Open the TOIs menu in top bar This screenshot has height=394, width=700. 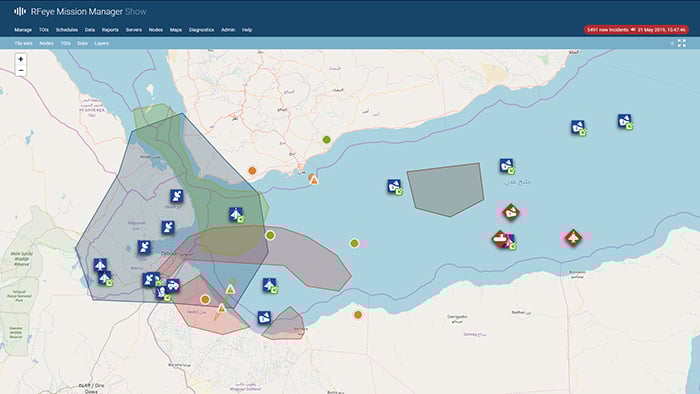coord(44,30)
